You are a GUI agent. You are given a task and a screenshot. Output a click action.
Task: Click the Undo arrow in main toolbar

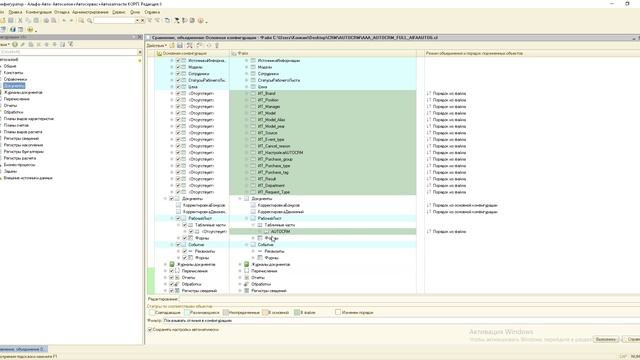(64, 20)
